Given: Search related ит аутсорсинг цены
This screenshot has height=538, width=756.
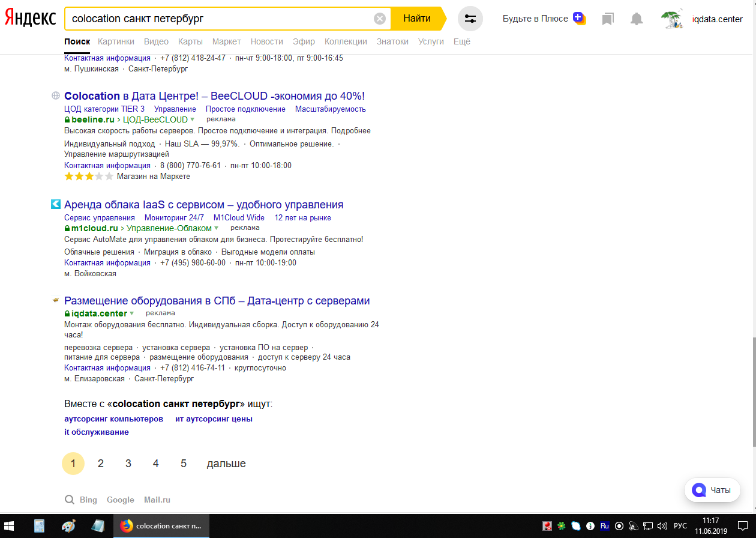Looking at the screenshot, I should [214, 419].
